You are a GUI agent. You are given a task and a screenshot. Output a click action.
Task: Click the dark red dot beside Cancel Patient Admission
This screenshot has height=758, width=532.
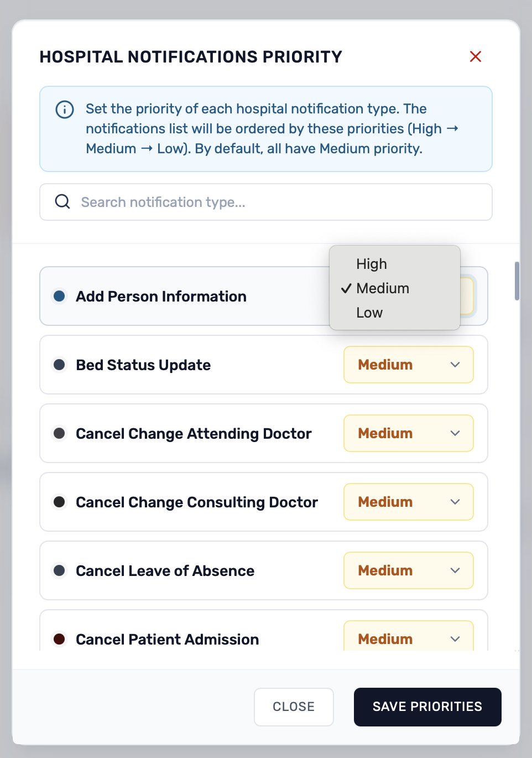point(59,639)
